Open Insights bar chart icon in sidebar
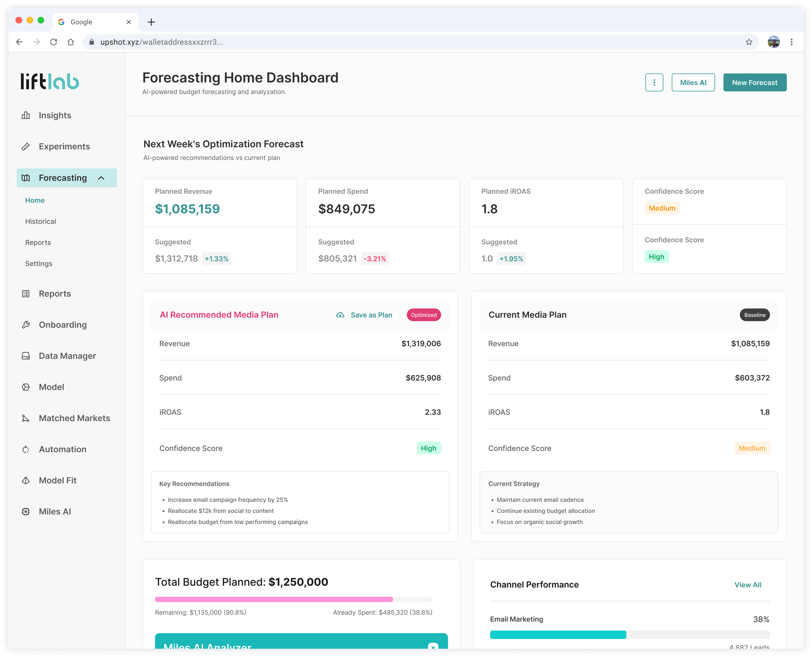 pos(26,115)
